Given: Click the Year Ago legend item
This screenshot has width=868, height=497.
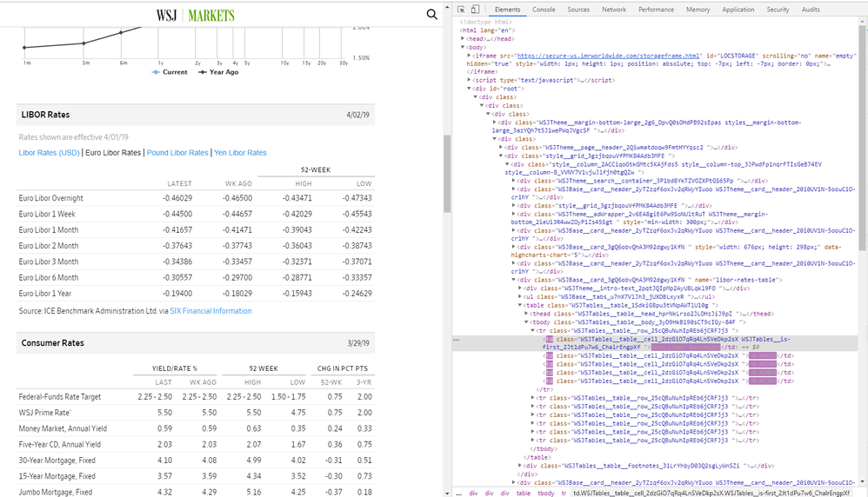Looking at the screenshot, I should (x=218, y=72).
